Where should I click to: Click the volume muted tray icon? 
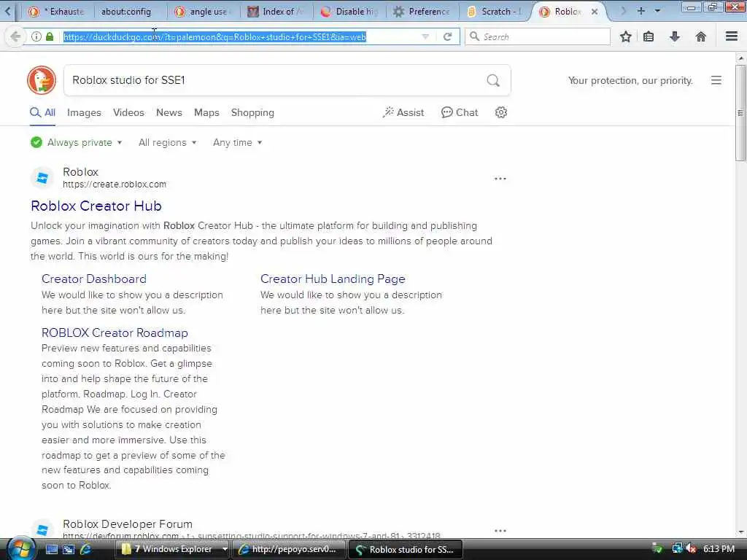coord(692,549)
